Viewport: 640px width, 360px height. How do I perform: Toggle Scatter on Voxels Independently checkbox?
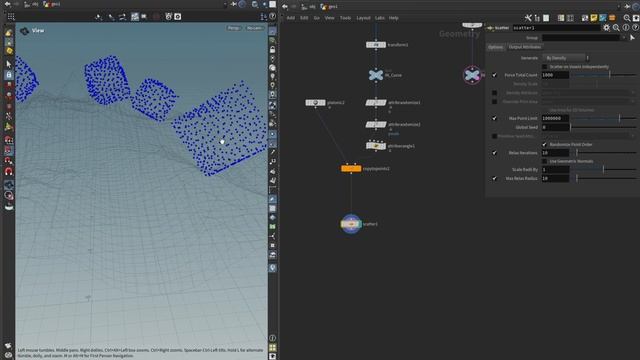point(544,67)
